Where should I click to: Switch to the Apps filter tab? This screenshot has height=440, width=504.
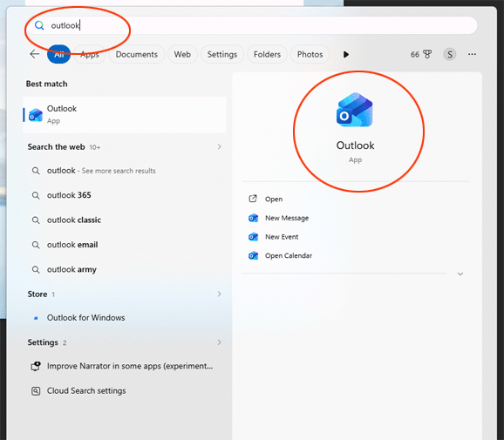(x=89, y=54)
